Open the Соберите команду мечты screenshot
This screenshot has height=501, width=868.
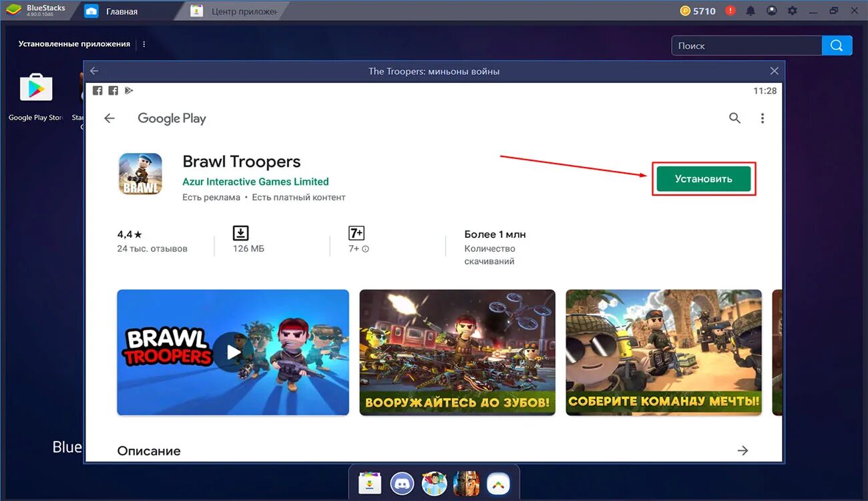tap(664, 352)
